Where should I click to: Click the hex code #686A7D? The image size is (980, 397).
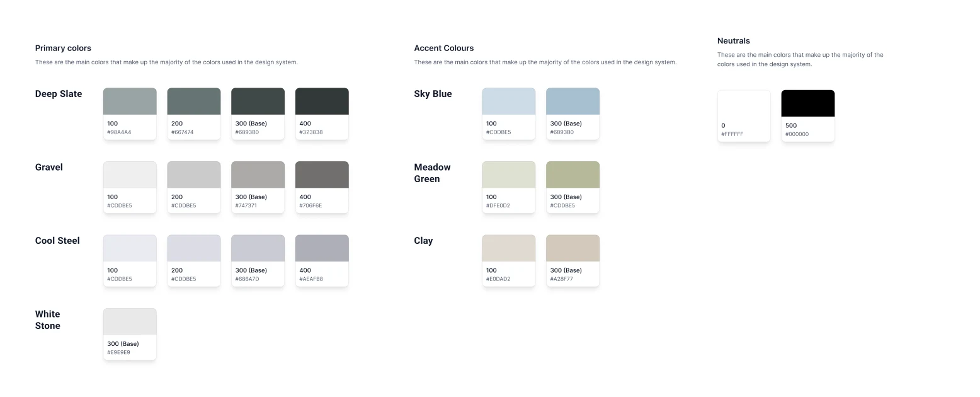click(x=248, y=279)
